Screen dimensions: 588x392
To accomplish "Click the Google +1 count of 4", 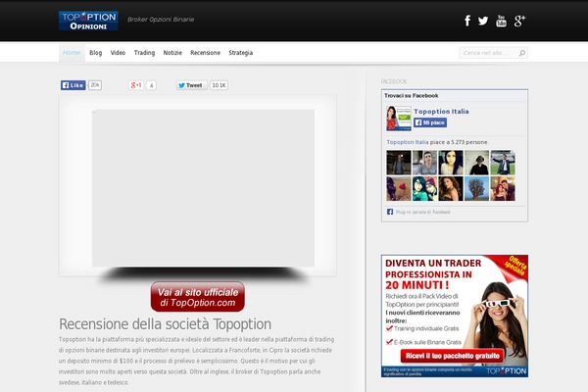I will pyautogui.click(x=151, y=85).
